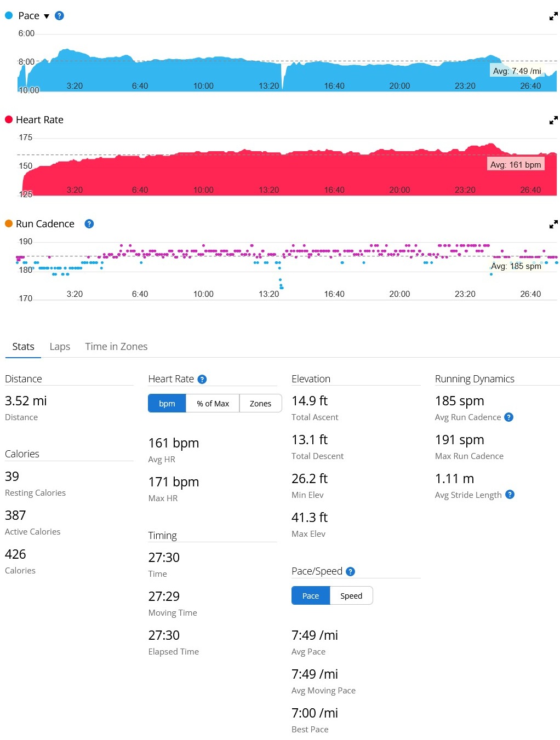
Task: Switch to the Speed display toggle
Action: pos(351,596)
